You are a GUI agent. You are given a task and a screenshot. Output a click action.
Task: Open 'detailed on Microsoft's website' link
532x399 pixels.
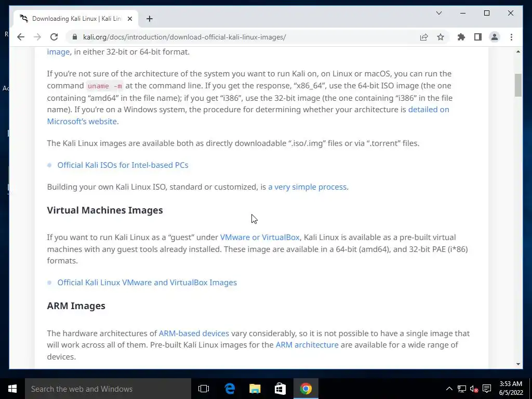[248, 115]
